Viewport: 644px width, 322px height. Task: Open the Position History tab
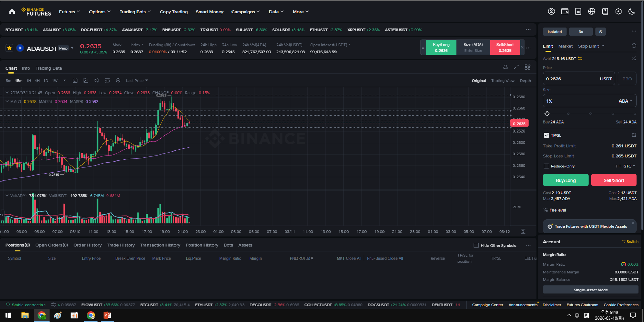pos(202,245)
